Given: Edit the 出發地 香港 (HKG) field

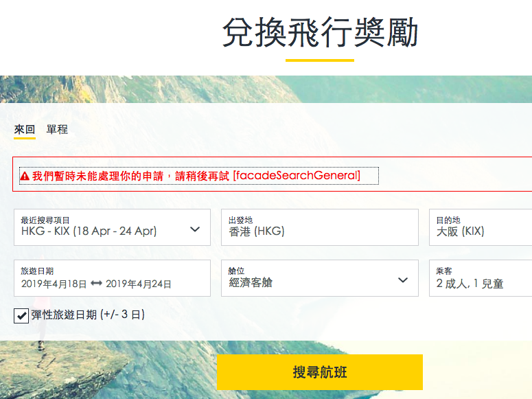Looking at the screenshot, I should click(x=320, y=227).
